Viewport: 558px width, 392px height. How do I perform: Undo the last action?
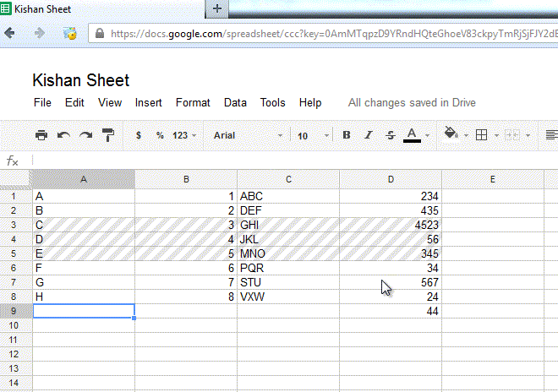pyautogui.click(x=63, y=135)
